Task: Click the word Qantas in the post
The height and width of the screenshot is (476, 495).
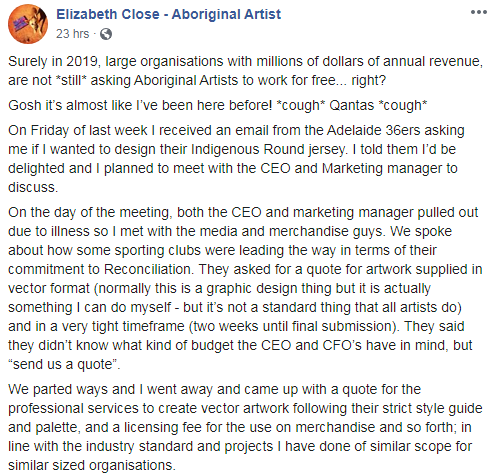Action: pyautogui.click(x=352, y=105)
